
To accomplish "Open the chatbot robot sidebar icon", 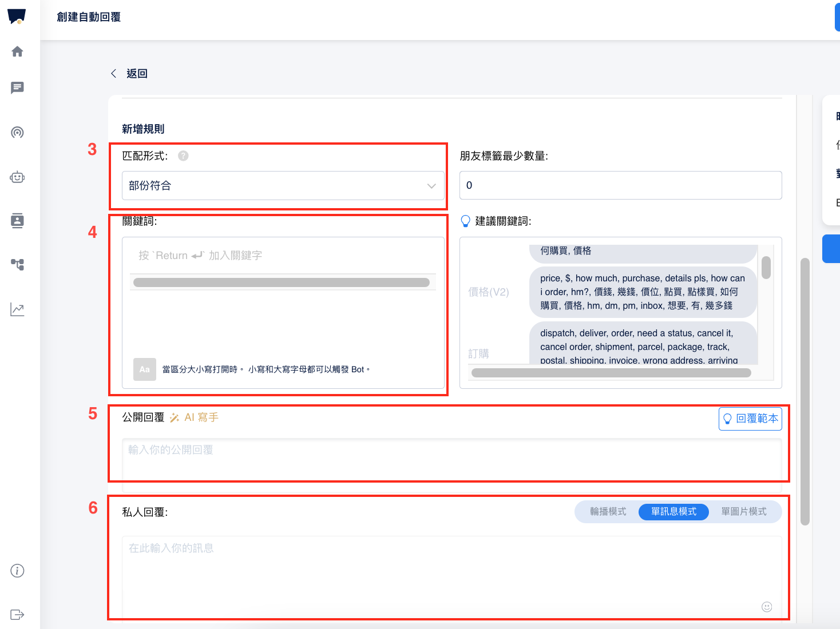I will [17, 177].
